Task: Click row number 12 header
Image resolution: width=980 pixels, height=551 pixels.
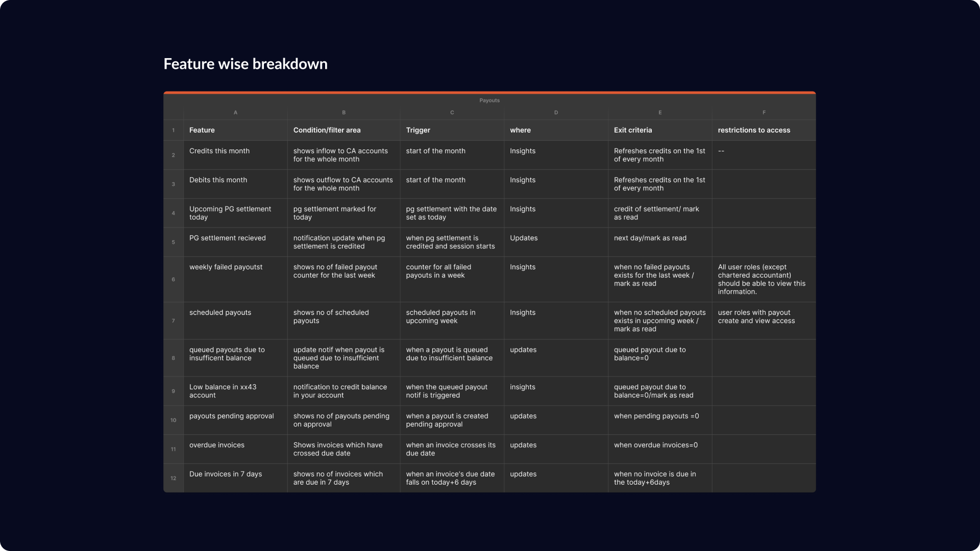Action: pos(173,478)
